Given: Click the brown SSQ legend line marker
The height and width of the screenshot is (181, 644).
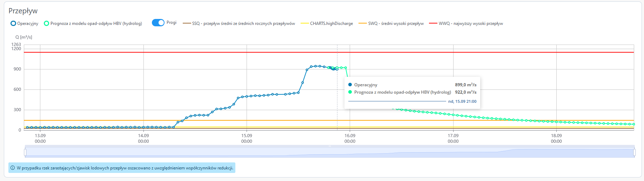Looking at the screenshot, I should 187,24.
